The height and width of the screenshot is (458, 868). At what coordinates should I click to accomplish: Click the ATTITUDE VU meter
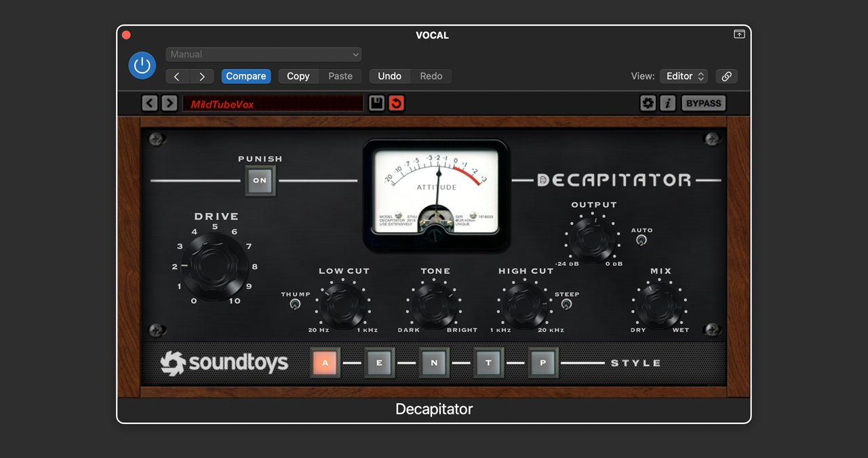point(435,195)
